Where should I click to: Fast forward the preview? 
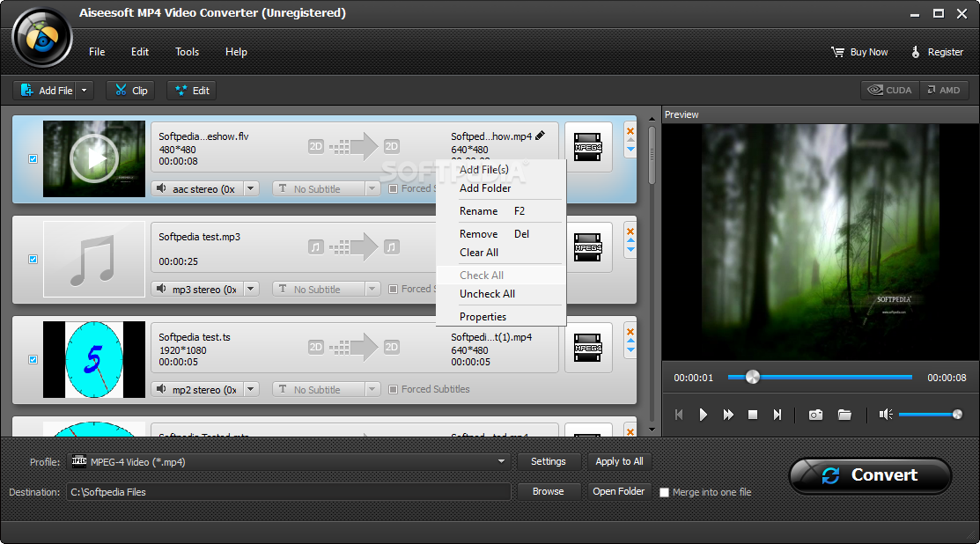(728, 415)
